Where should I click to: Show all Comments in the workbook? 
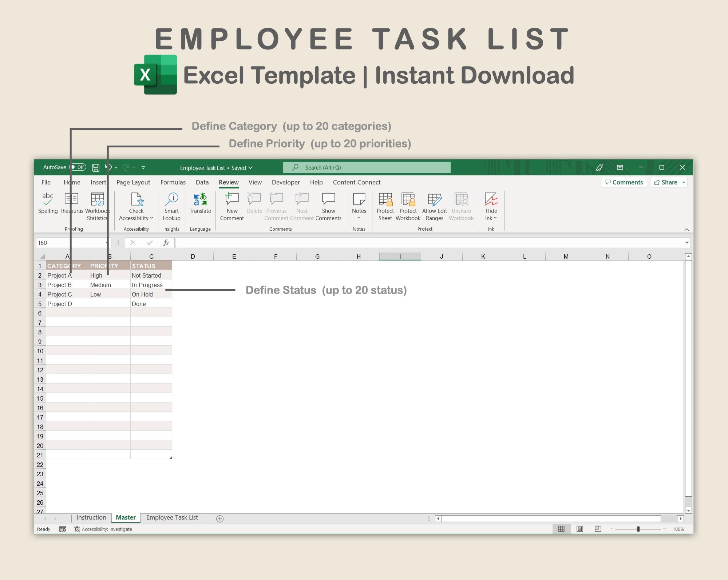328,206
